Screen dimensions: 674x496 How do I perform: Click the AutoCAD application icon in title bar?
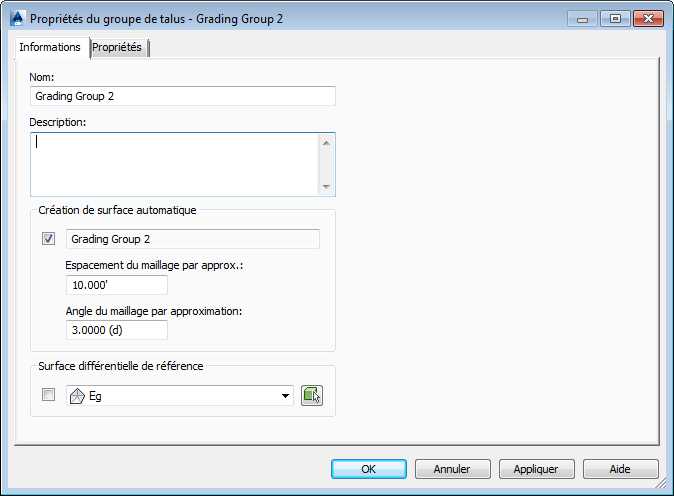(x=17, y=18)
